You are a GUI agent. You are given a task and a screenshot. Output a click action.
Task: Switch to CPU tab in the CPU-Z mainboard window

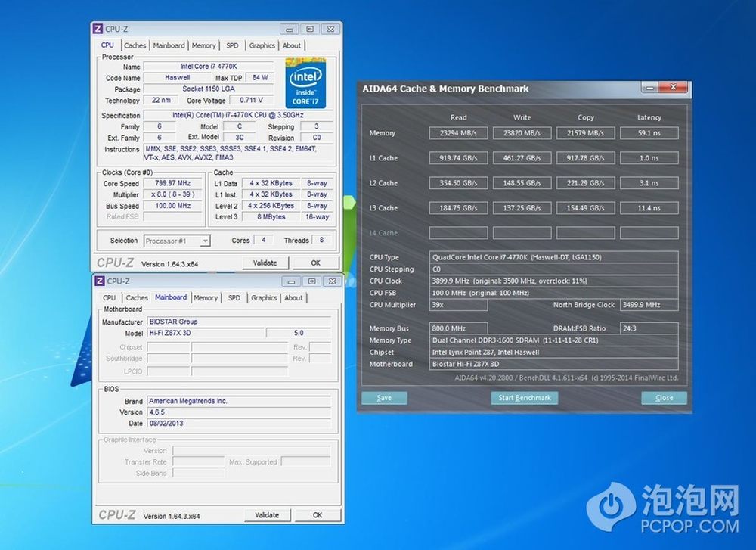pyautogui.click(x=110, y=297)
